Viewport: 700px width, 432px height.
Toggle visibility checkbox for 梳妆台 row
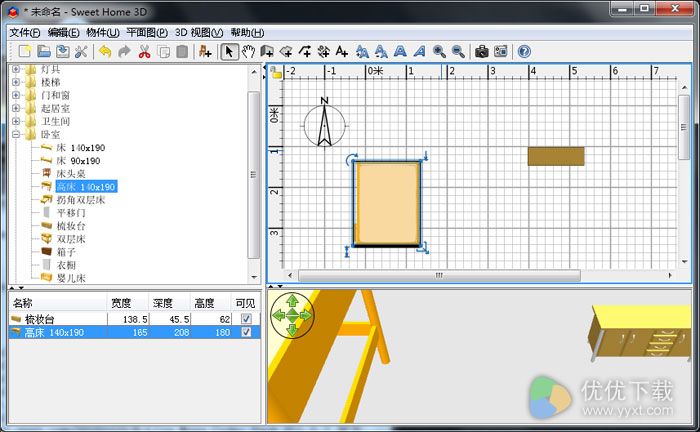point(246,319)
